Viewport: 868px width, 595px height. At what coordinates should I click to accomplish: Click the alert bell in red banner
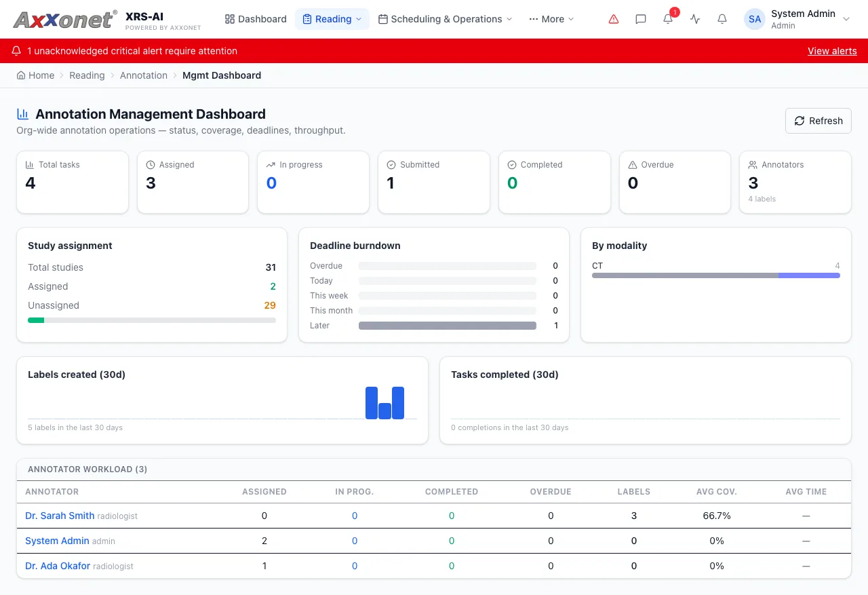[x=16, y=51]
